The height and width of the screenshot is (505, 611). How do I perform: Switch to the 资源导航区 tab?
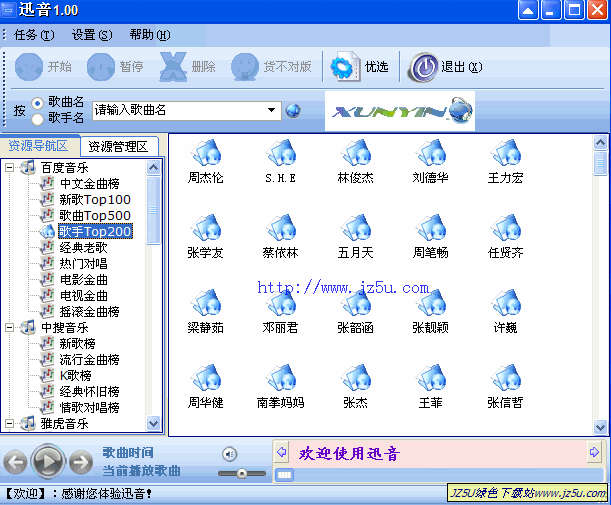39,146
